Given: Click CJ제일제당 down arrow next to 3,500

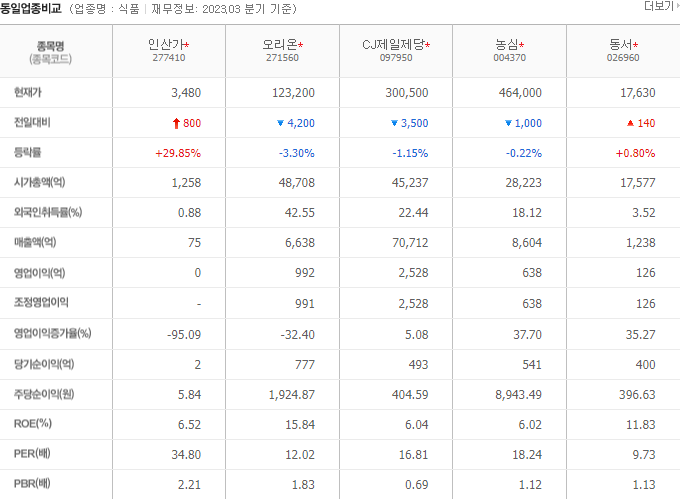Looking at the screenshot, I should point(394,123).
